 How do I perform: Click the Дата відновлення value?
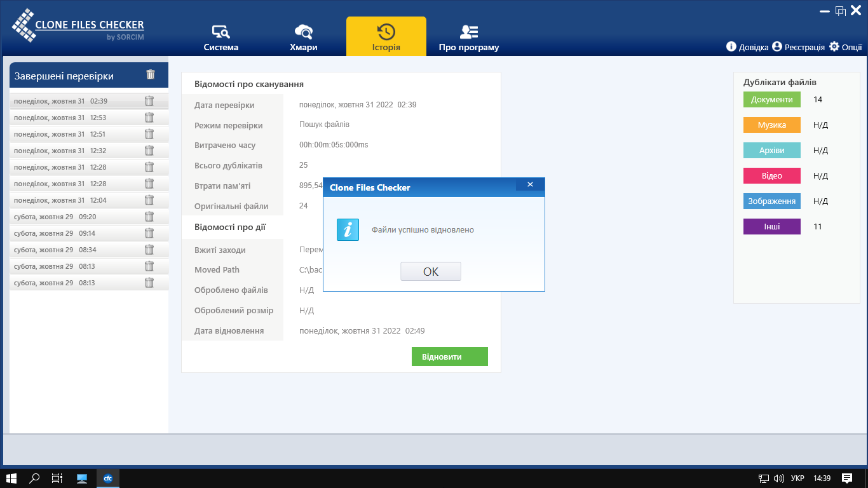[x=362, y=331]
